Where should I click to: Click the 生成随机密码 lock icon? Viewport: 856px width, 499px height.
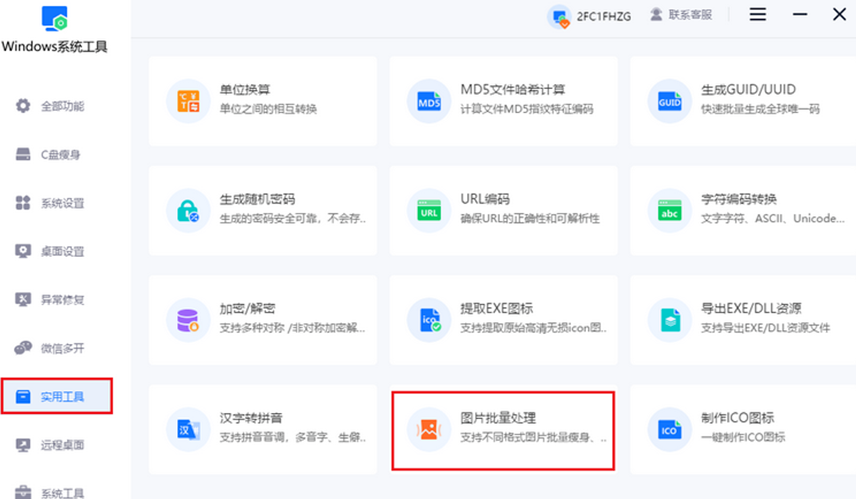coord(188,211)
